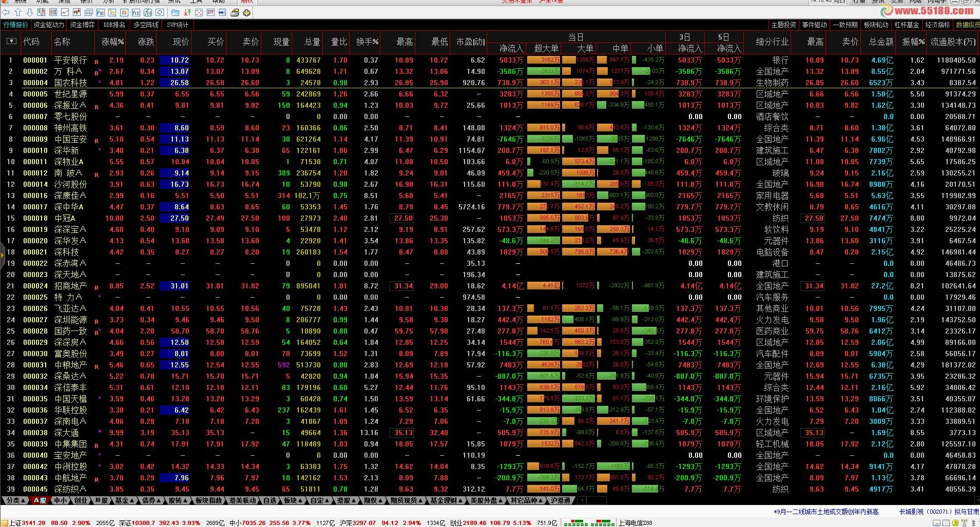Click the blue arrow export icon
Screen dimensions: 980x527
click(x=222, y=12)
